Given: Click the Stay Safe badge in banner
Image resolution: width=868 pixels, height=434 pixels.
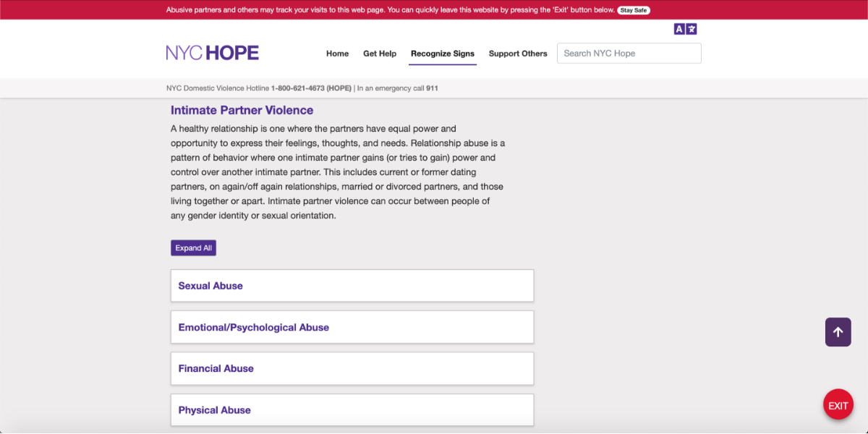Looking at the screenshot, I should click(633, 9).
